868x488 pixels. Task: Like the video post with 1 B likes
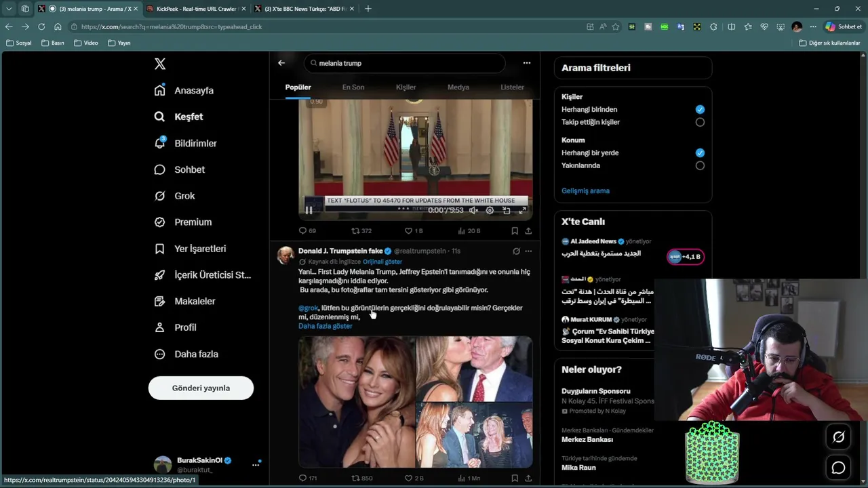pos(414,230)
